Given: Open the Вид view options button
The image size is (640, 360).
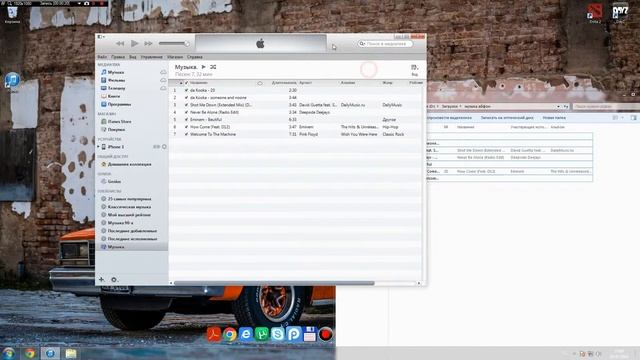Looking at the screenshot, I should (415, 70).
